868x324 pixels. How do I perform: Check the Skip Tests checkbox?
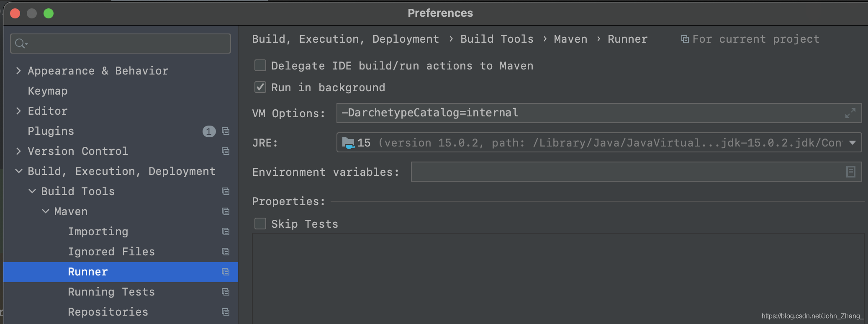[x=260, y=224]
